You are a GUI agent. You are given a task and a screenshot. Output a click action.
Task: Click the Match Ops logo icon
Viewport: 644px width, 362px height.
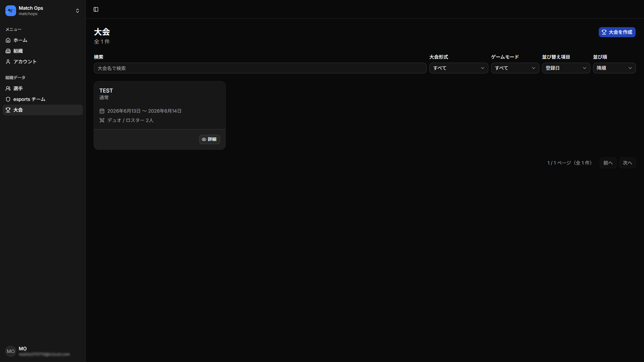point(11,11)
